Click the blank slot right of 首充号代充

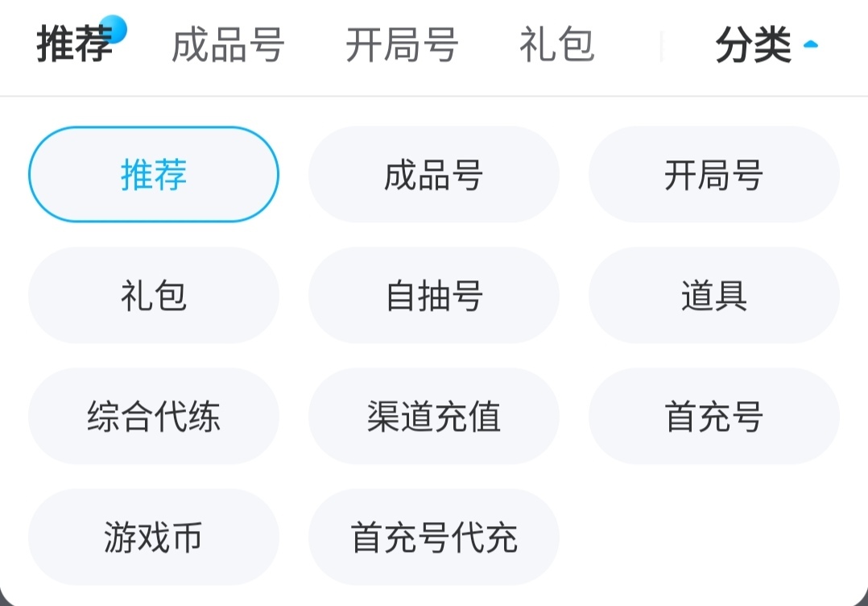click(x=713, y=537)
